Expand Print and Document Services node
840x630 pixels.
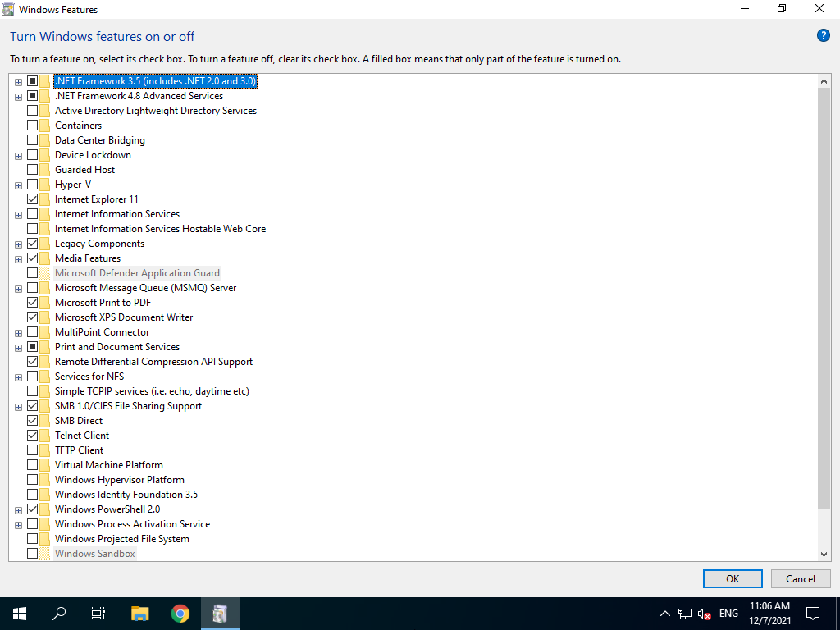[x=18, y=348]
